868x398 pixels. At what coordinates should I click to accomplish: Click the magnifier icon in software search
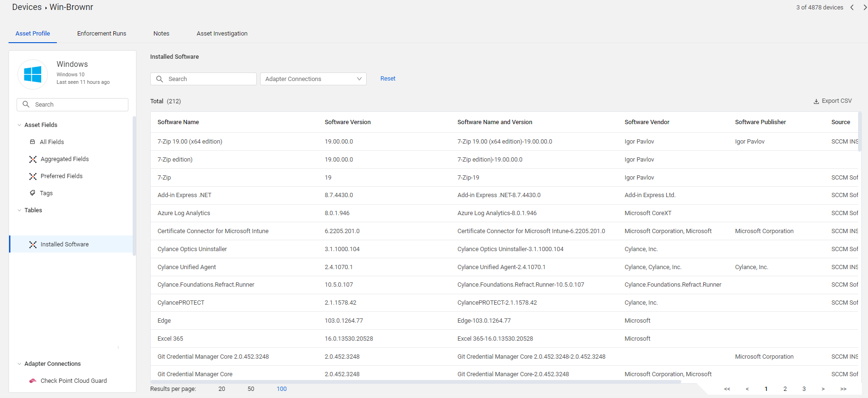point(160,79)
